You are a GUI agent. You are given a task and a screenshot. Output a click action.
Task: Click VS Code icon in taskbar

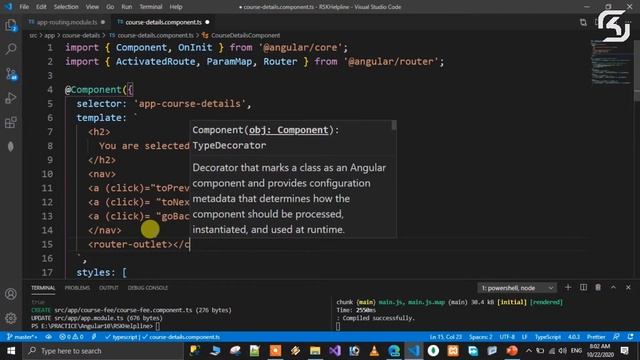413,351
